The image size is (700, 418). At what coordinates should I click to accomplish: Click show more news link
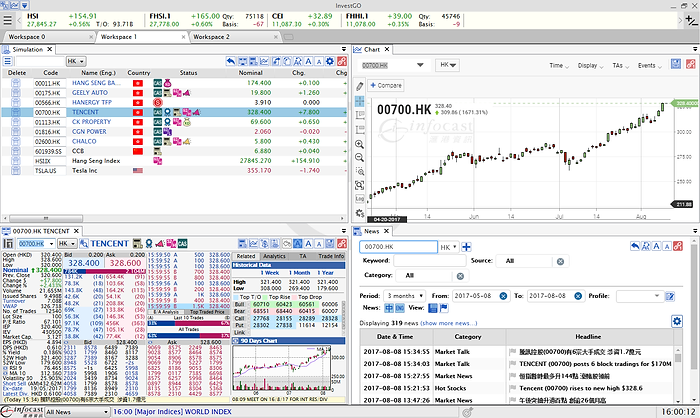click(x=448, y=323)
